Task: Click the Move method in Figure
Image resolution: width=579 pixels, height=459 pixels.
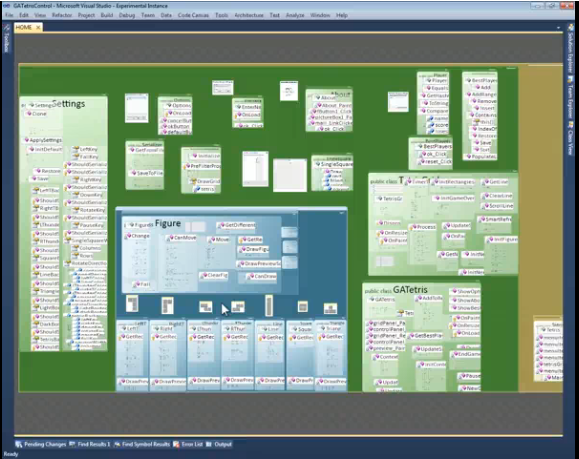Action: coord(219,240)
